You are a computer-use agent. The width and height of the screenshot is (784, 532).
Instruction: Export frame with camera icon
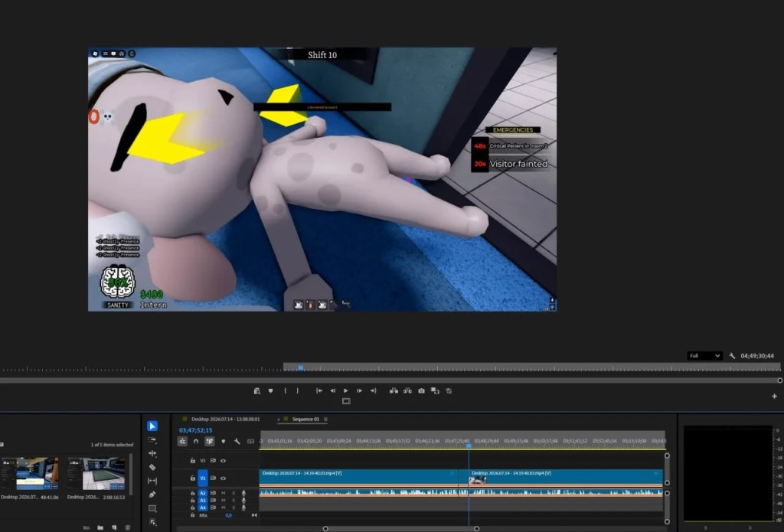422,391
